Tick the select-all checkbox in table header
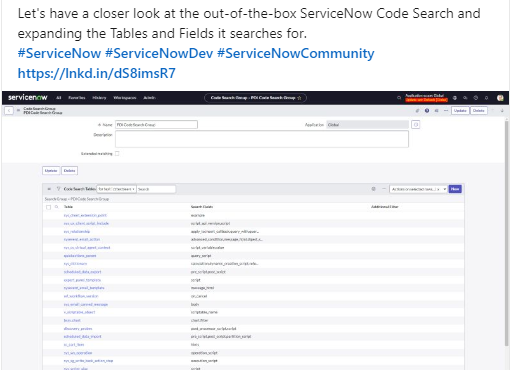Screen dimensions: 518x370 pos(48,207)
